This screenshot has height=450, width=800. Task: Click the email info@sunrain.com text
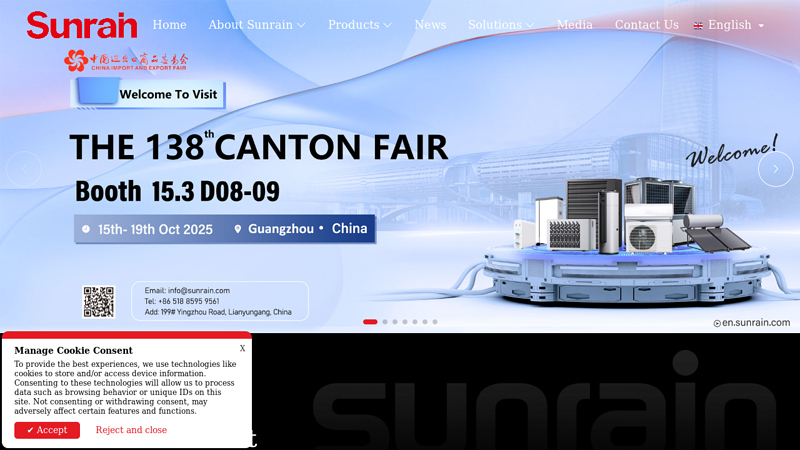pyautogui.click(x=187, y=290)
